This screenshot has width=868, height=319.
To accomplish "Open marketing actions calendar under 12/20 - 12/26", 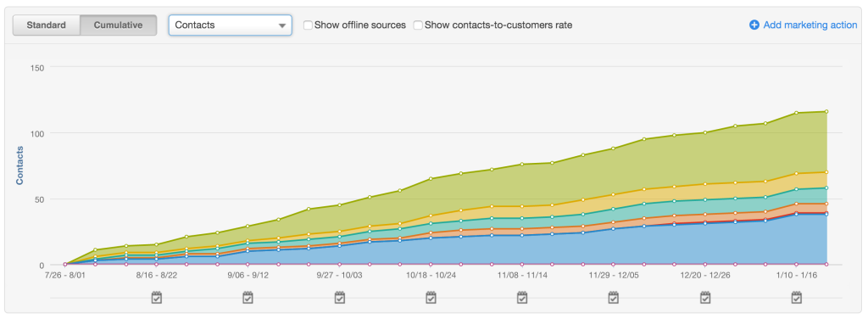I will coord(704,298).
